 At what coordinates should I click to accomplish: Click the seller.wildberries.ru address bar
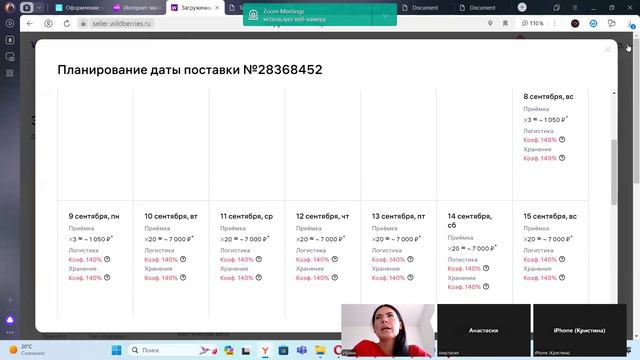click(x=122, y=24)
